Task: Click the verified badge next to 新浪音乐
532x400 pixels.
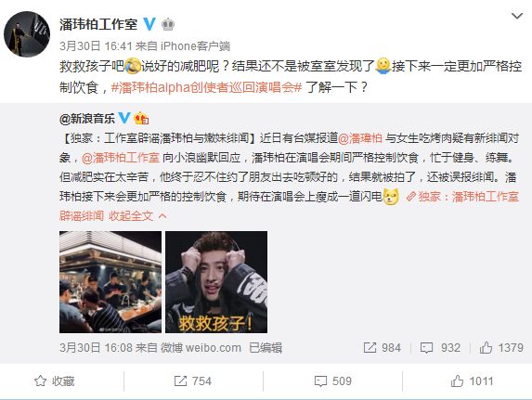Action: pos(124,118)
